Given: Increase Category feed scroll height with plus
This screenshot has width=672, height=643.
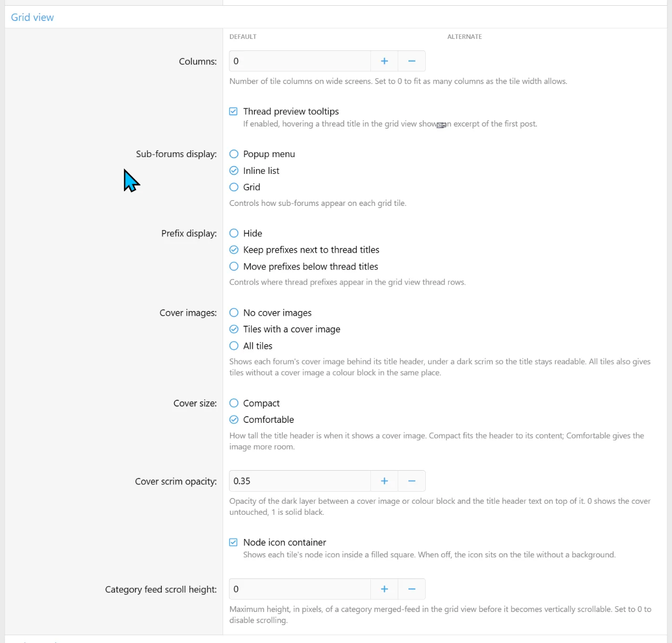Looking at the screenshot, I should [384, 589].
